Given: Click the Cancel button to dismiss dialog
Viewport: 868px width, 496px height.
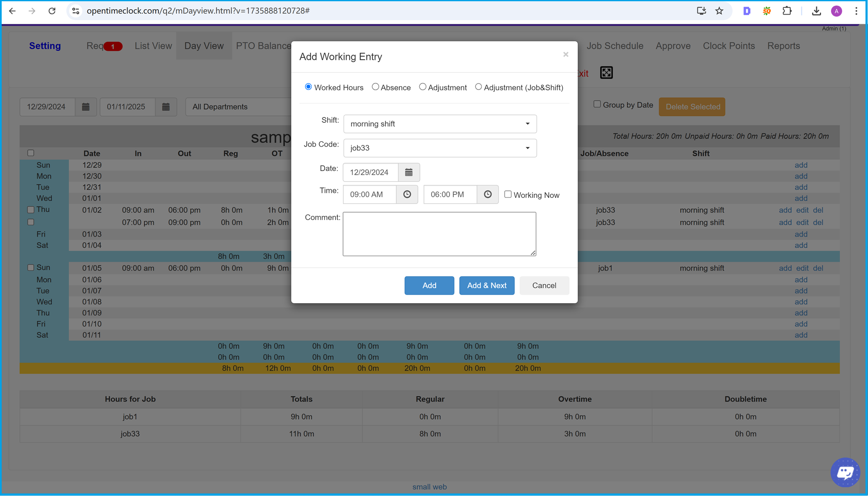Looking at the screenshot, I should (544, 285).
